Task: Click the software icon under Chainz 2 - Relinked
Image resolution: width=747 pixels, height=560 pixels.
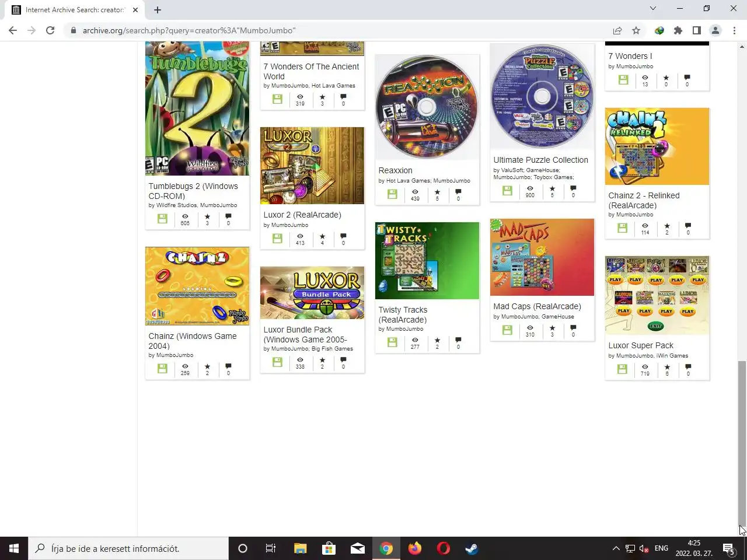Action: [x=622, y=228]
